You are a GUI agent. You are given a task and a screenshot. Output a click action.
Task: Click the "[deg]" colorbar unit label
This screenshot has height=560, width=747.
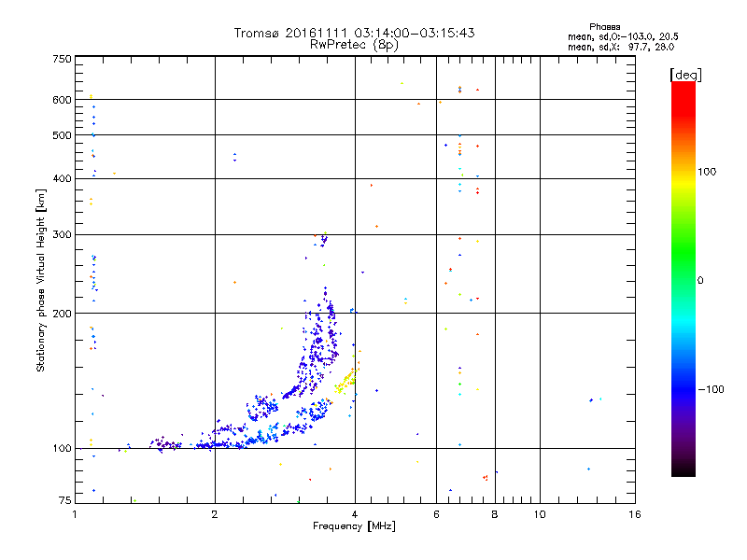pyautogui.click(x=685, y=75)
